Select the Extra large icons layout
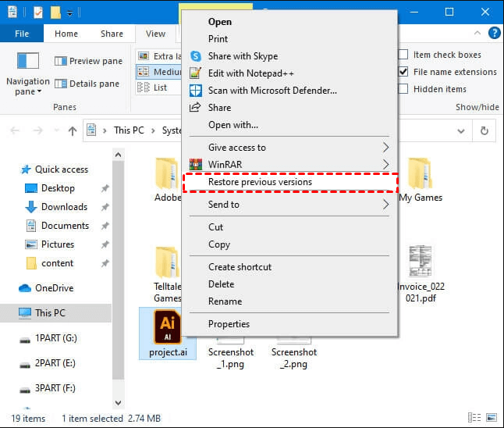The width and height of the screenshot is (504, 428). [159, 56]
